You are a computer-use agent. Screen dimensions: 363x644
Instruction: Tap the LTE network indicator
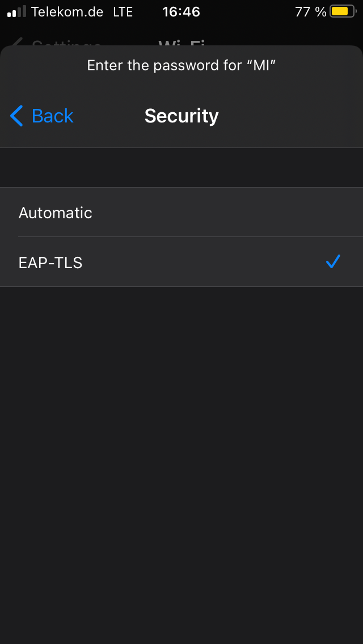coord(123,11)
